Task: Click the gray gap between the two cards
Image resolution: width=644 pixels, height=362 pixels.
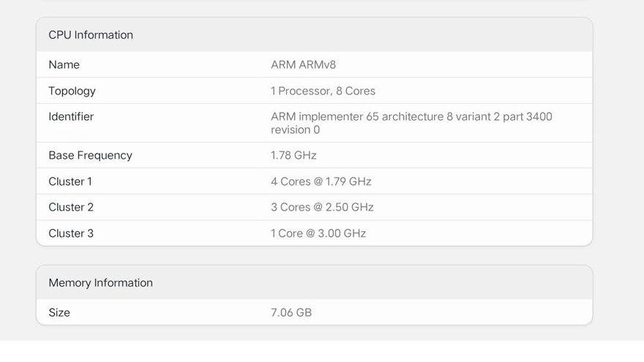Action: click(x=314, y=256)
